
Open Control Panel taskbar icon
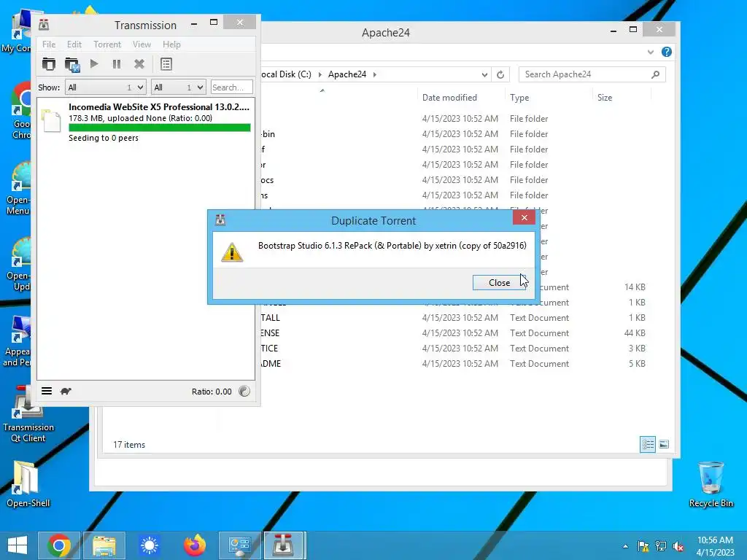[239, 545]
